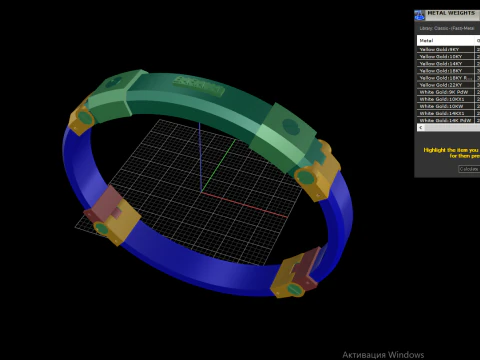The image size is (480, 360).
Task: Select the White Gold 14KX1 row
Action: (448, 113)
